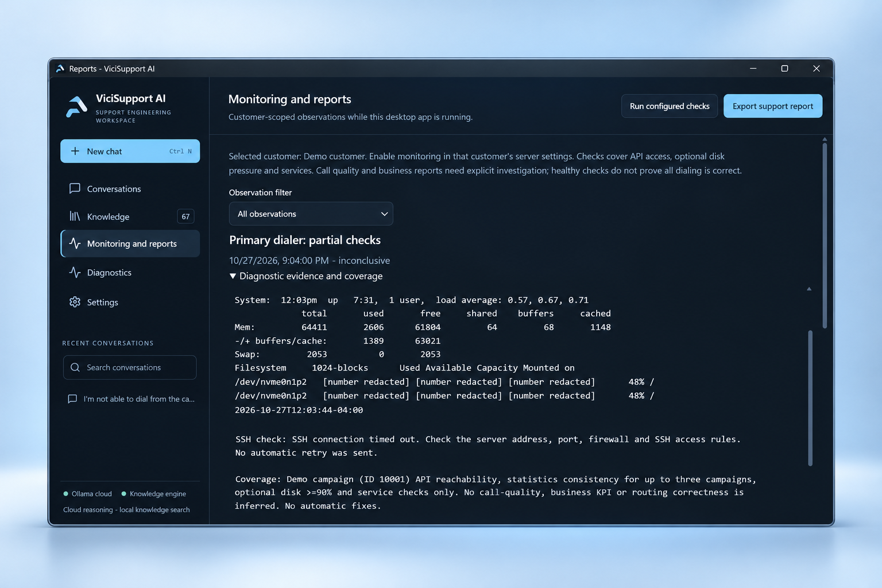Click the "Monitoring and reports" page title
This screenshot has width=882, height=588.
click(x=290, y=99)
